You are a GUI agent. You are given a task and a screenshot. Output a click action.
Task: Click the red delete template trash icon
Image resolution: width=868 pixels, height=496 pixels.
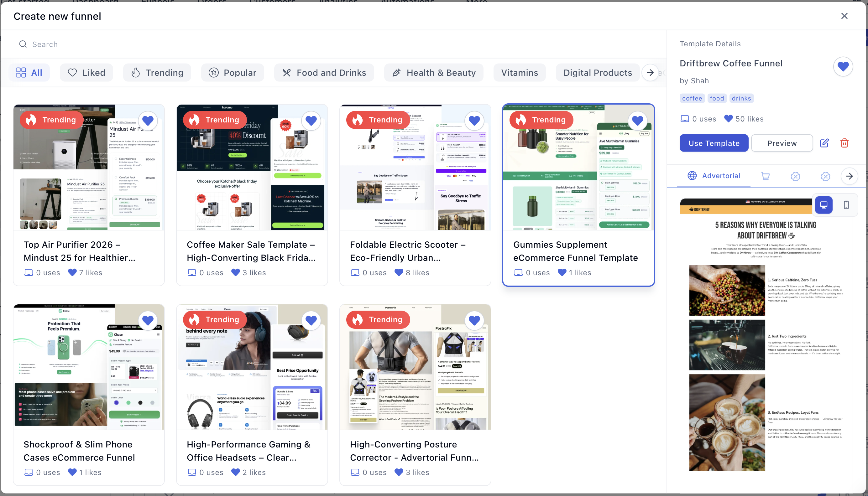(844, 143)
